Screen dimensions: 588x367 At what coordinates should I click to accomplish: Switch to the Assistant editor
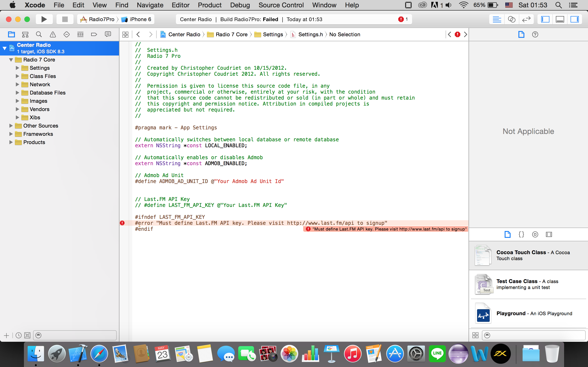512,19
